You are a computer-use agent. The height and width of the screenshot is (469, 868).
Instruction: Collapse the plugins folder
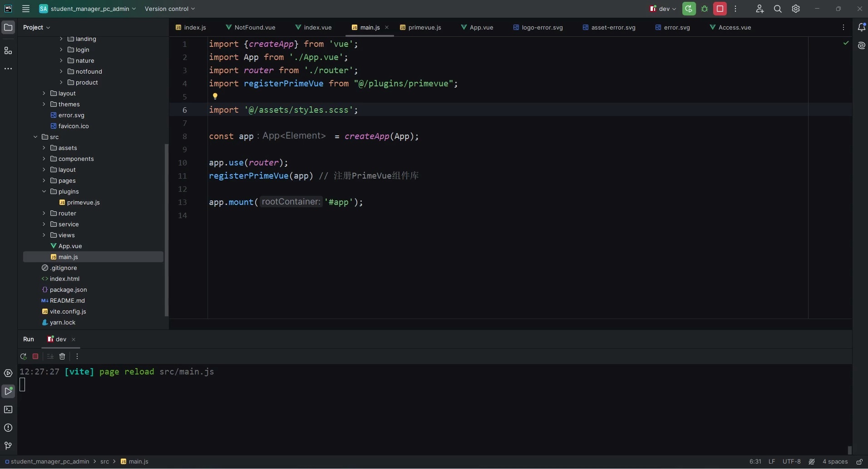pyautogui.click(x=44, y=191)
